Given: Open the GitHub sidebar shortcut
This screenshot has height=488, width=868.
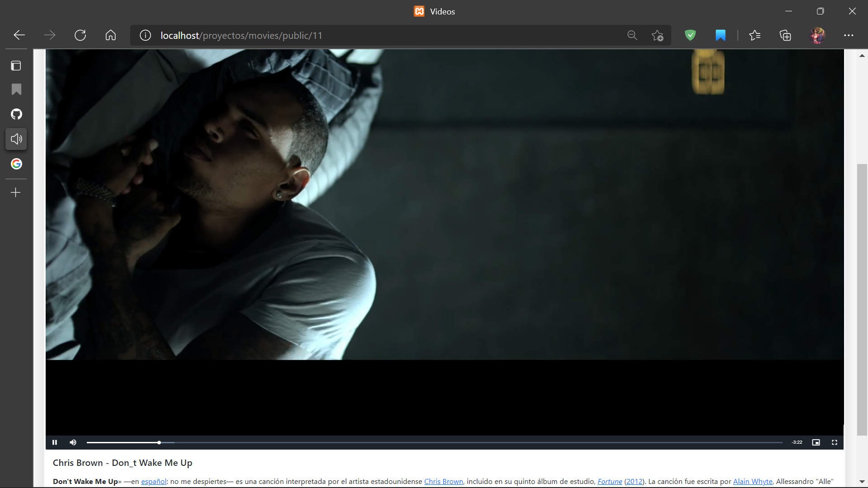Looking at the screenshot, I should click(x=16, y=114).
